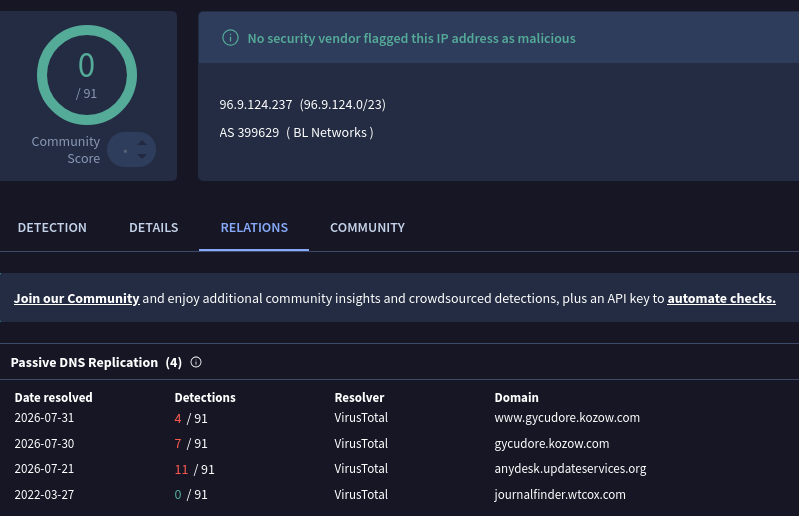The height and width of the screenshot is (516, 799).
Task: Click the 11 / 91 detections value
Action: pos(194,470)
